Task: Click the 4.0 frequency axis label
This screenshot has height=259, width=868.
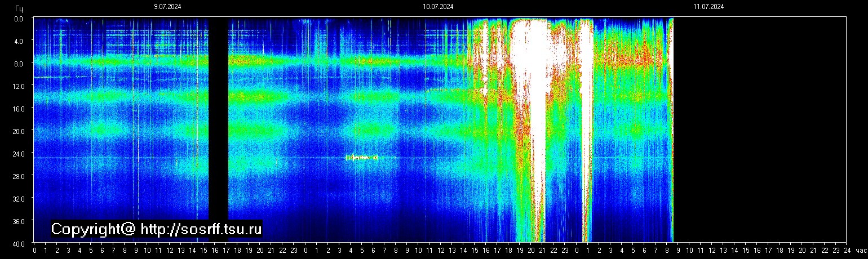Action: pos(19,41)
